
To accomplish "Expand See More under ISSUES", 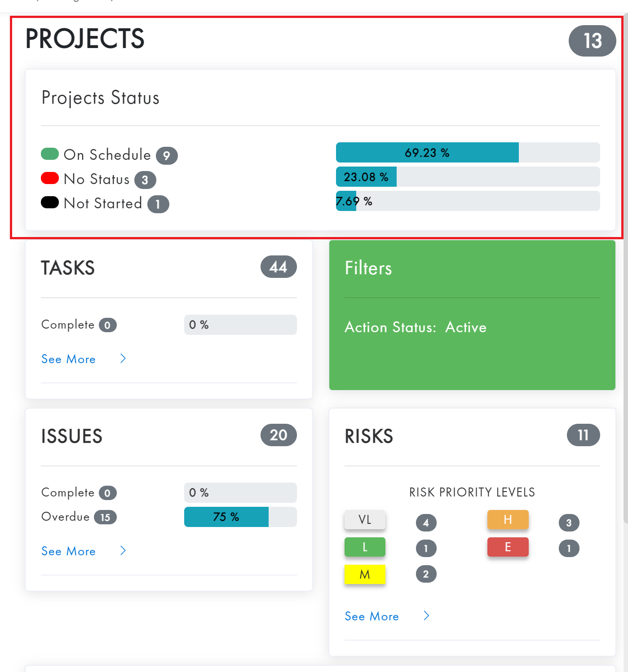I will coord(68,551).
